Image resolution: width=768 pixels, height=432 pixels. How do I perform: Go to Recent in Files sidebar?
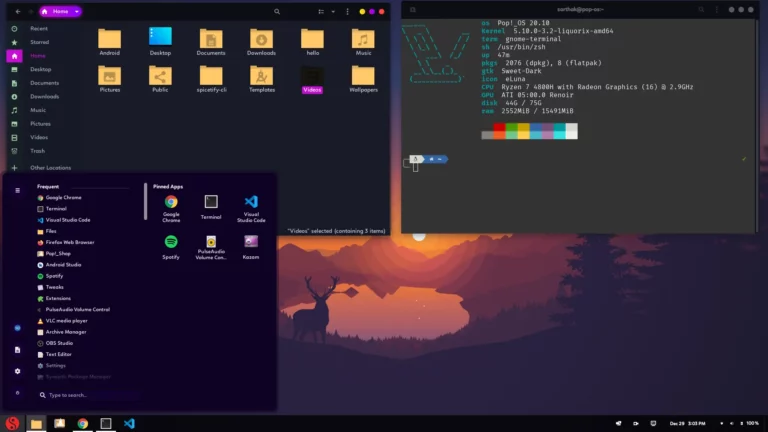[38, 28]
